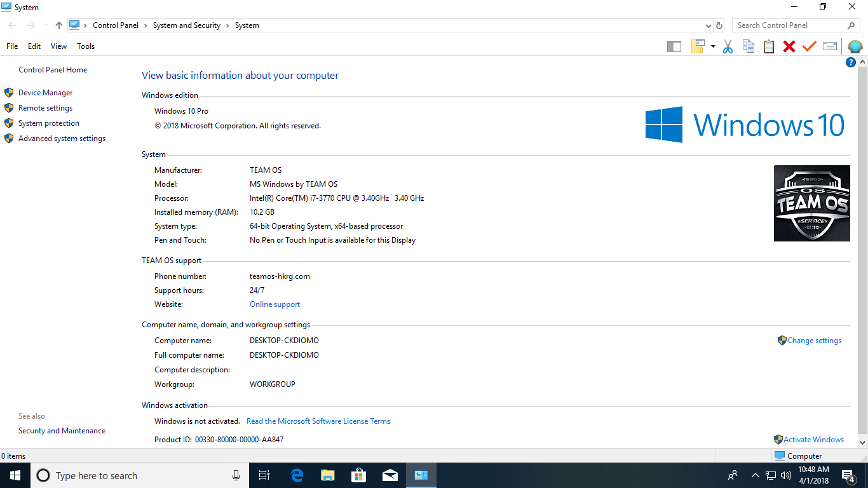The image size is (868, 488).
Task: Toggle the navigation pane toolbar icon
Action: click(674, 46)
